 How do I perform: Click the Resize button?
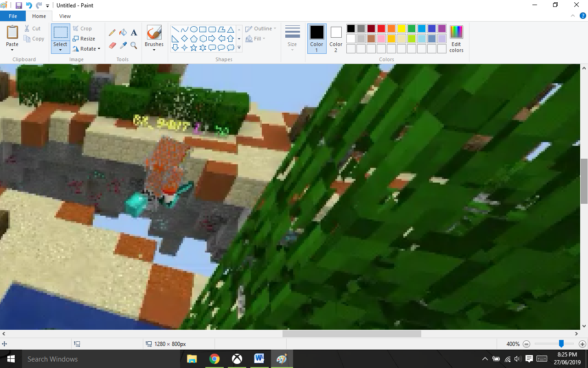pyautogui.click(x=84, y=39)
